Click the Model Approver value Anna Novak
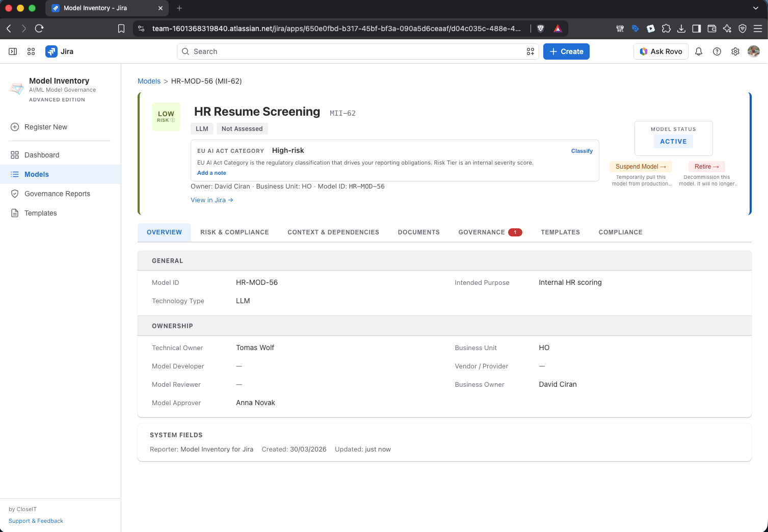The height and width of the screenshot is (532, 768). [x=255, y=403]
